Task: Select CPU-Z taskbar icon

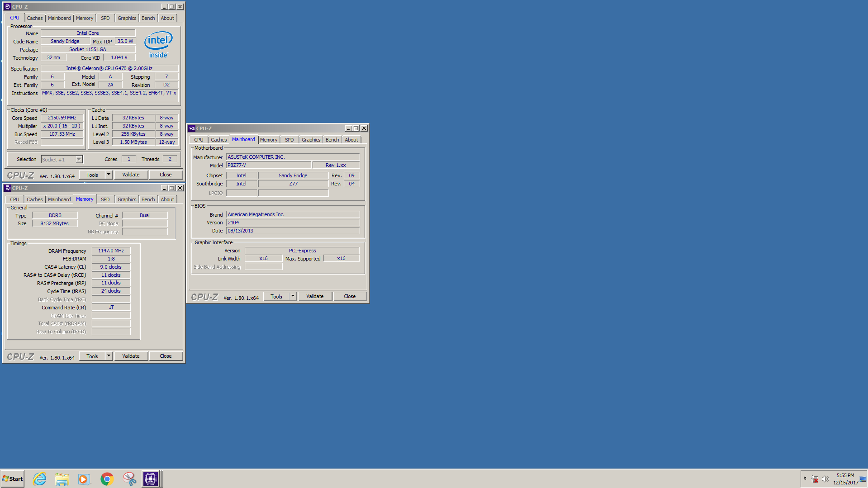Action: pyautogui.click(x=151, y=479)
